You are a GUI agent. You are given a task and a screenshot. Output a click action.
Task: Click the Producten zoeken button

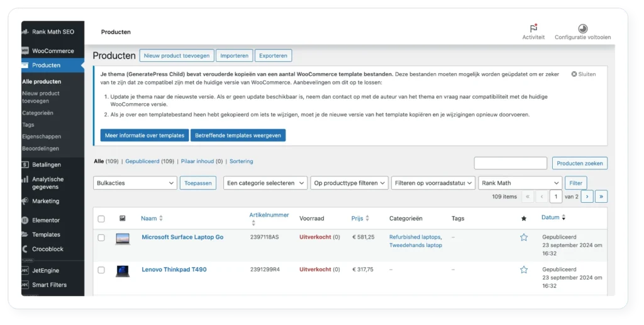tap(579, 163)
